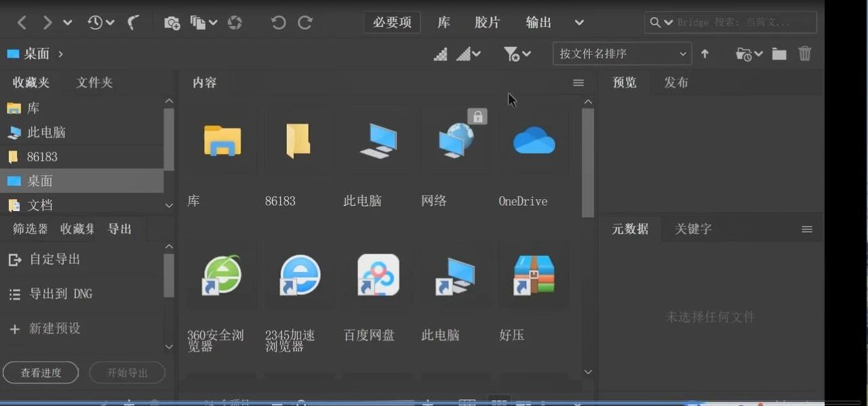
Task: Click the Go back arrow in toolbar
Action: [x=22, y=22]
